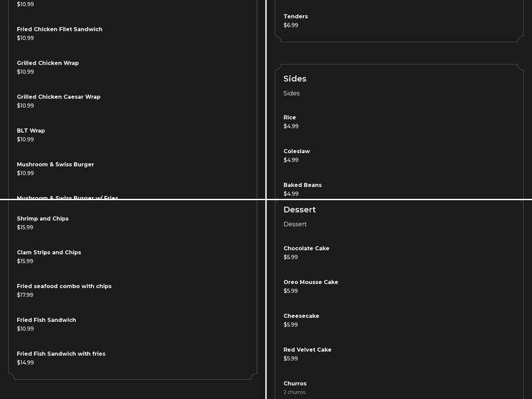Choose the Cheesecake dessert item
The height and width of the screenshot is (399, 532).
[301, 317]
